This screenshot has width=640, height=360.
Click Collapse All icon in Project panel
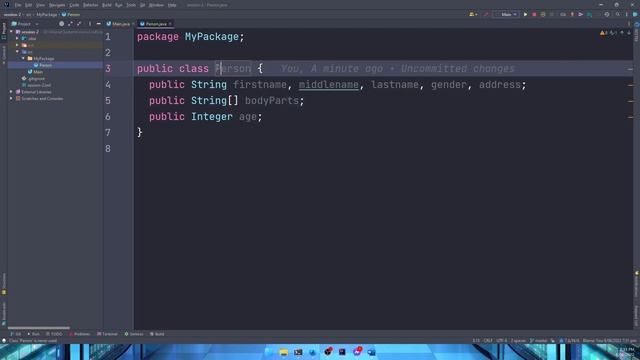coord(79,24)
